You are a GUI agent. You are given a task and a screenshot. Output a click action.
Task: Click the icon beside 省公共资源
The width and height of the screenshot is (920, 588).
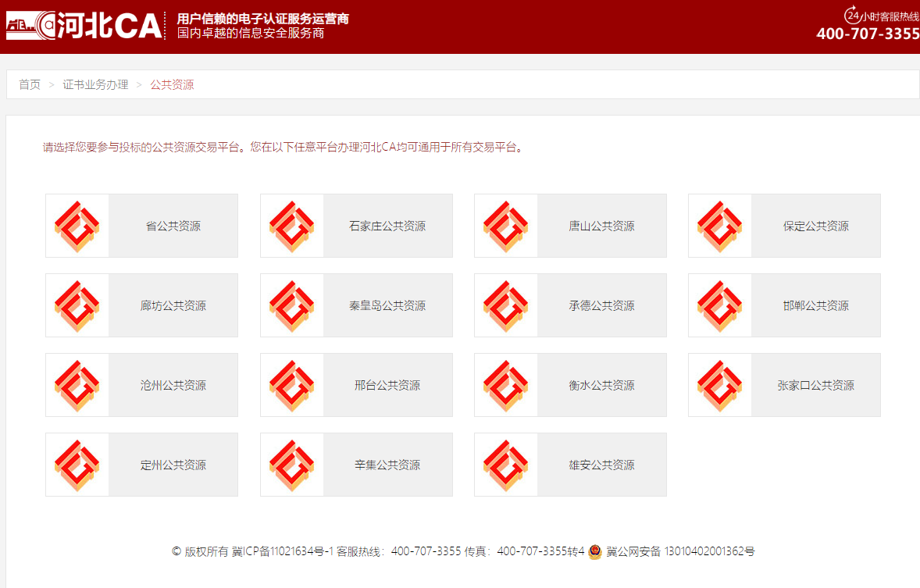77,226
